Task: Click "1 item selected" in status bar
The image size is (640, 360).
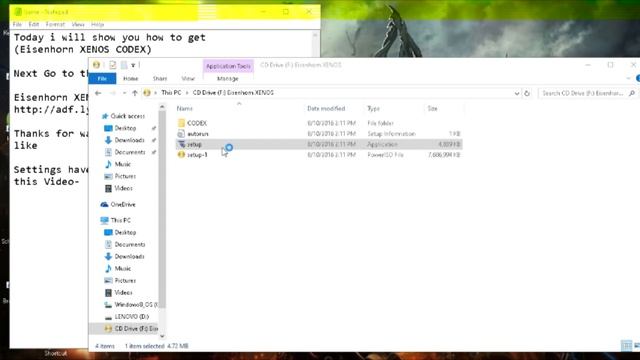Action: [x=144, y=346]
